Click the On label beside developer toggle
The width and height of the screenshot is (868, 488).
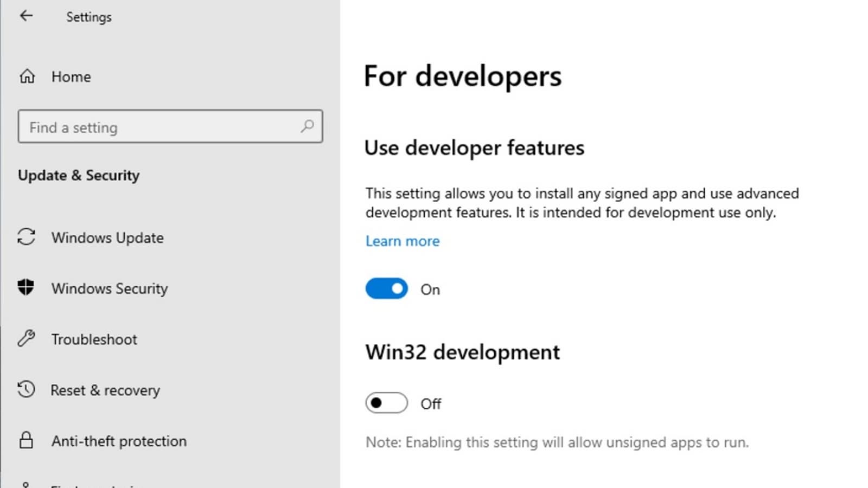[430, 290]
